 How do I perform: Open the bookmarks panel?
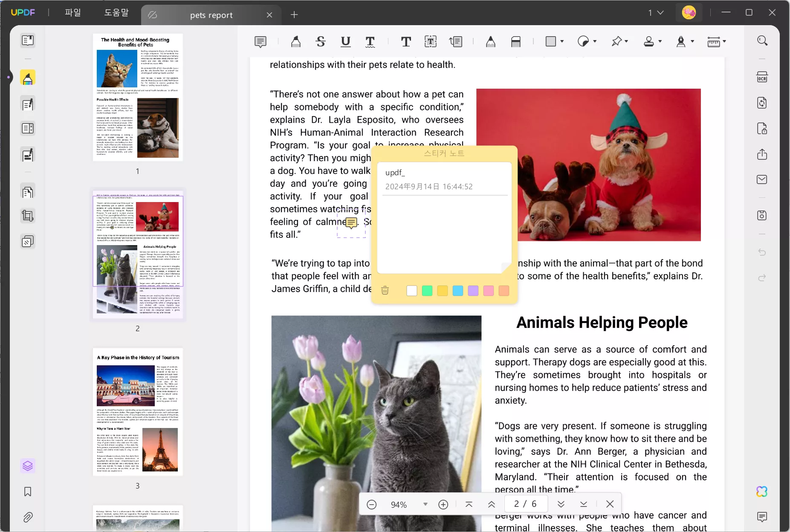28,492
